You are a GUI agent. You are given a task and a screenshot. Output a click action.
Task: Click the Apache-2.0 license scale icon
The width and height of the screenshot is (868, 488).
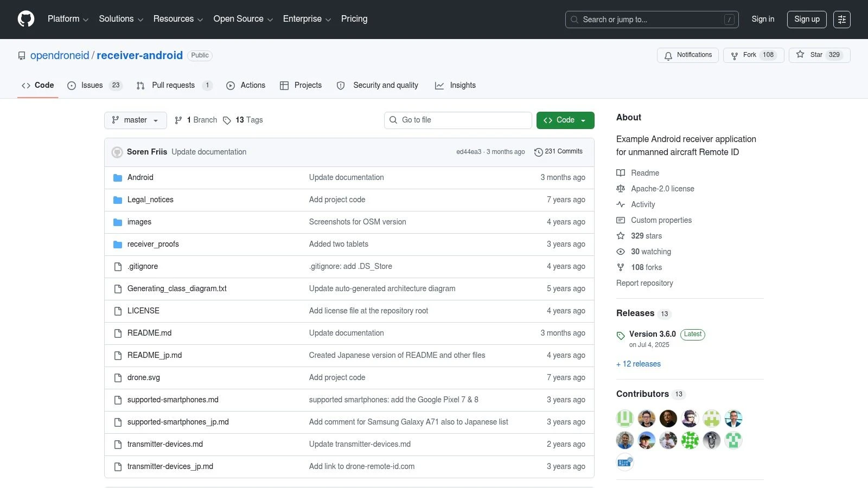pyautogui.click(x=621, y=189)
